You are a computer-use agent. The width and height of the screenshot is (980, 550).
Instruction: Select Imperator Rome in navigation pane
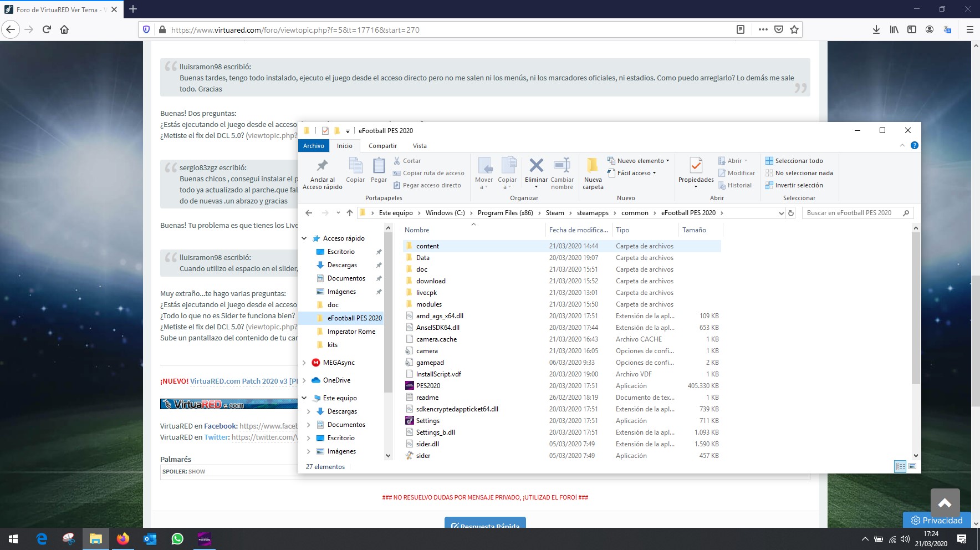(351, 332)
